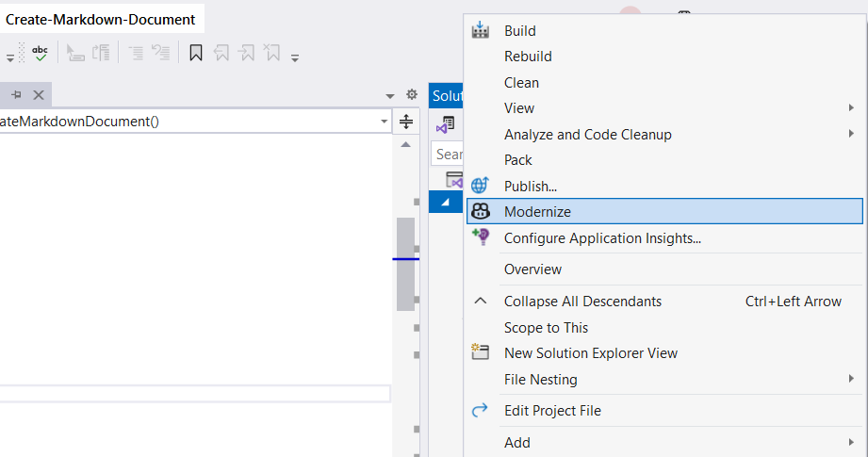Viewport: 868px width, 457px height.
Task: Click the spell check abc toolbar icon
Action: tap(40, 53)
